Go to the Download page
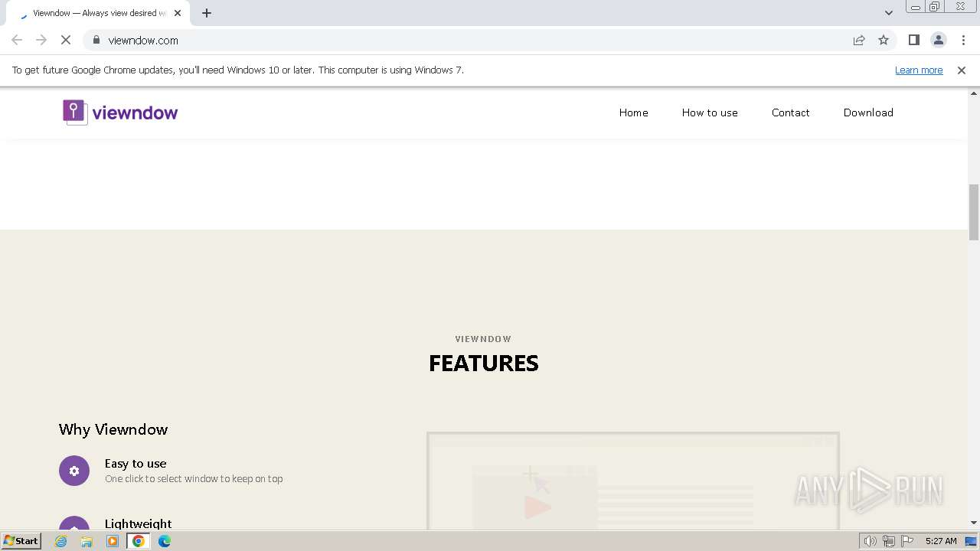980x551 pixels. click(x=868, y=112)
